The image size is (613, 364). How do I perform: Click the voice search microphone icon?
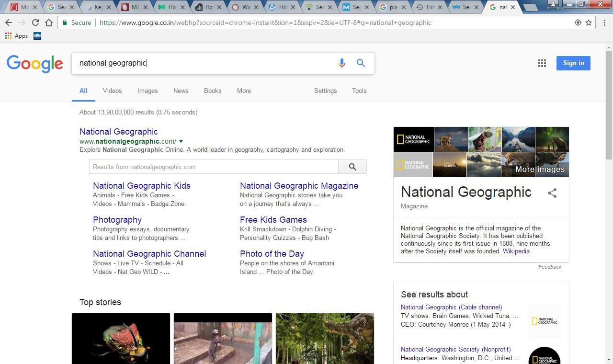point(341,63)
